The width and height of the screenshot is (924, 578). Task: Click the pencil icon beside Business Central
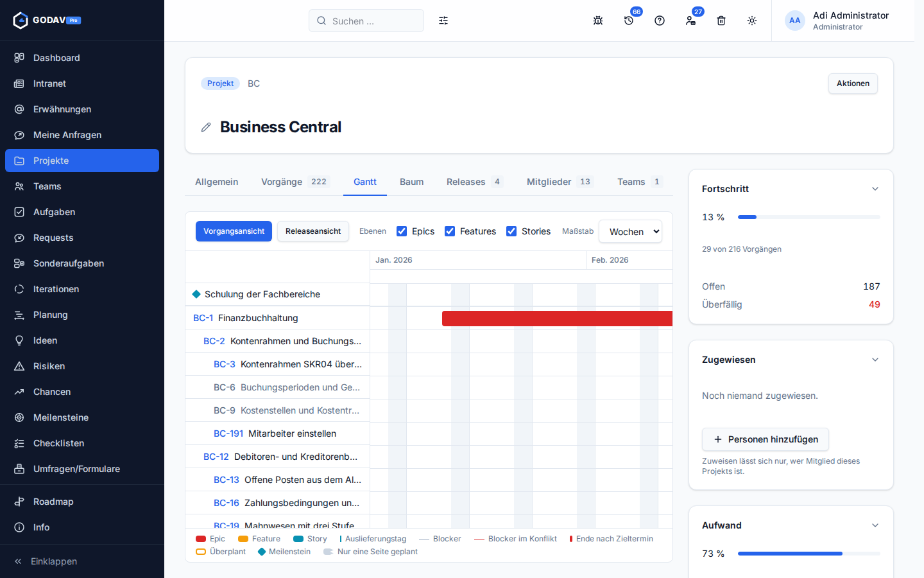pyautogui.click(x=206, y=127)
